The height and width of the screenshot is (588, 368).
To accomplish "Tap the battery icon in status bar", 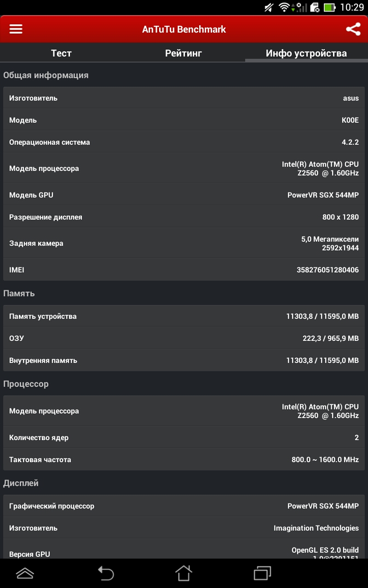I will 329,7.
